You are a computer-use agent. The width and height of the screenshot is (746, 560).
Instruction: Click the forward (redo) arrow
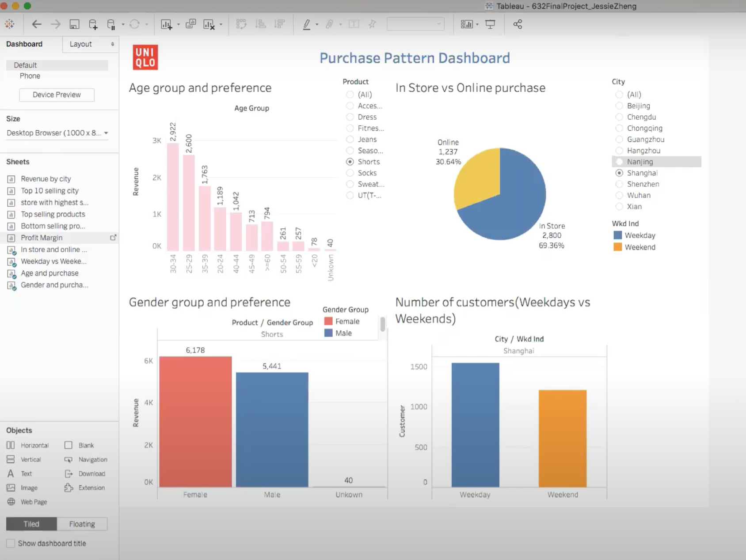click(56, 24)
